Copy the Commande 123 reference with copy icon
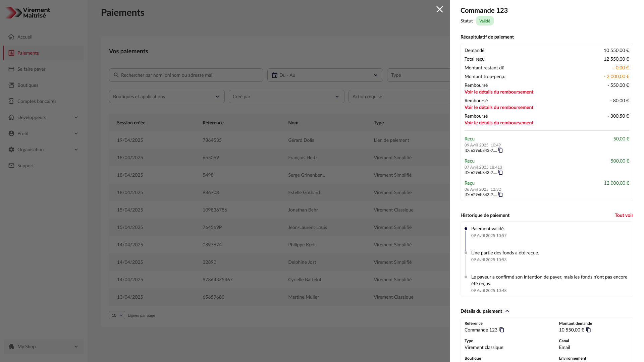 pos(502,330)
